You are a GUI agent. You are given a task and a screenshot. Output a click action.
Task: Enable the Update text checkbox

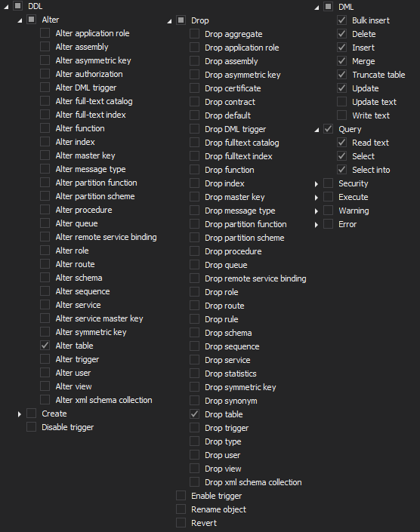tap(341, 102)
